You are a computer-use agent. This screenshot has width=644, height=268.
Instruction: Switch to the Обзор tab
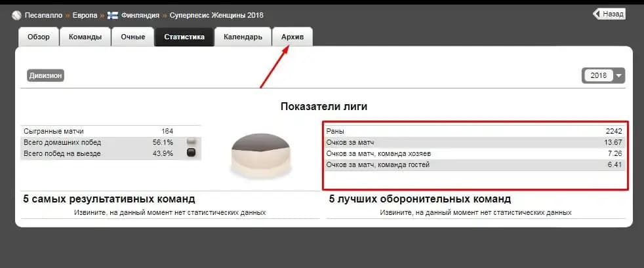39,37
